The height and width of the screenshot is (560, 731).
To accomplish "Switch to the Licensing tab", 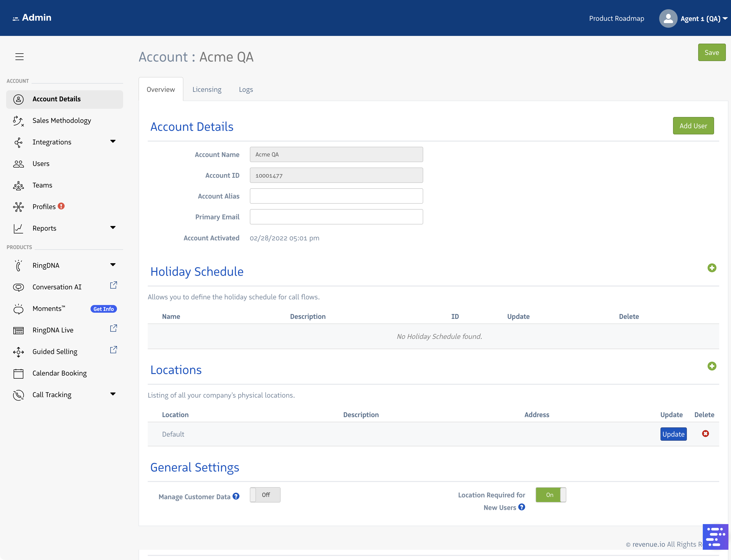I will [207, 89].
